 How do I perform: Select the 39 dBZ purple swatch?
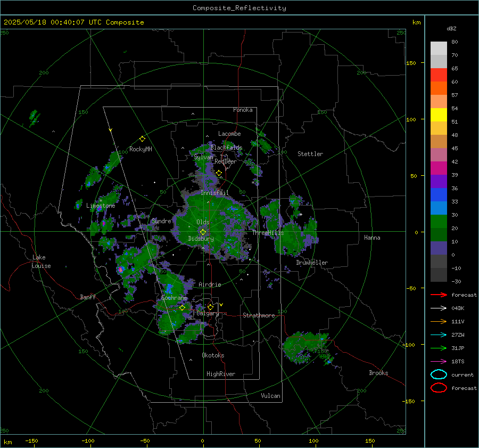[x=439, y=181]
